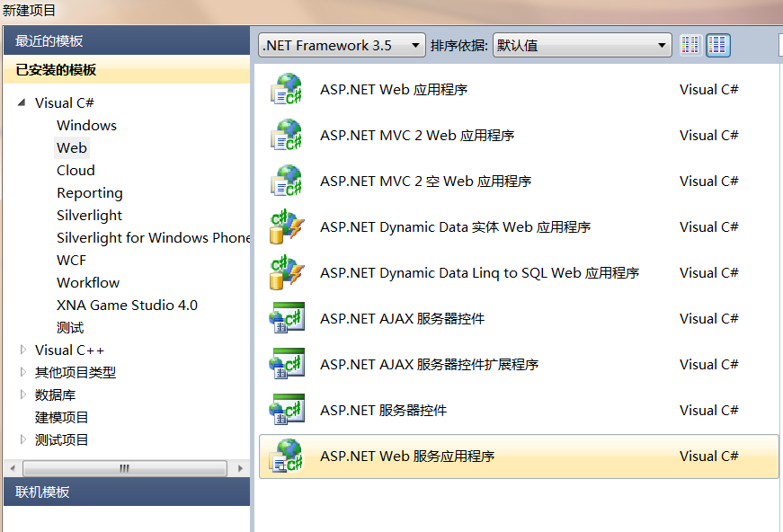Screen dimensions: 783x532
Task: Select the 测试项目 label
Action: coord(61,439)
